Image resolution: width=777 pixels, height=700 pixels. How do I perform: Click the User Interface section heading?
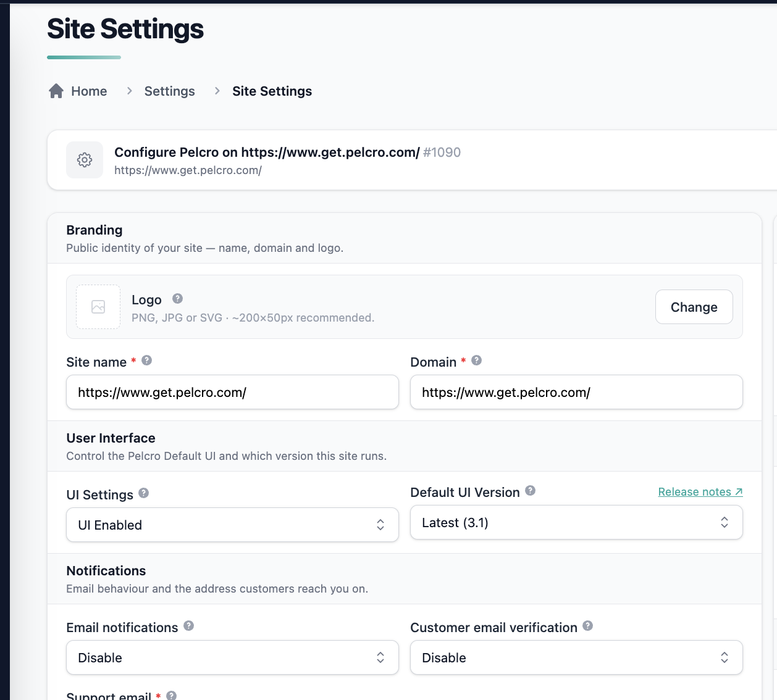click(111, 438)
